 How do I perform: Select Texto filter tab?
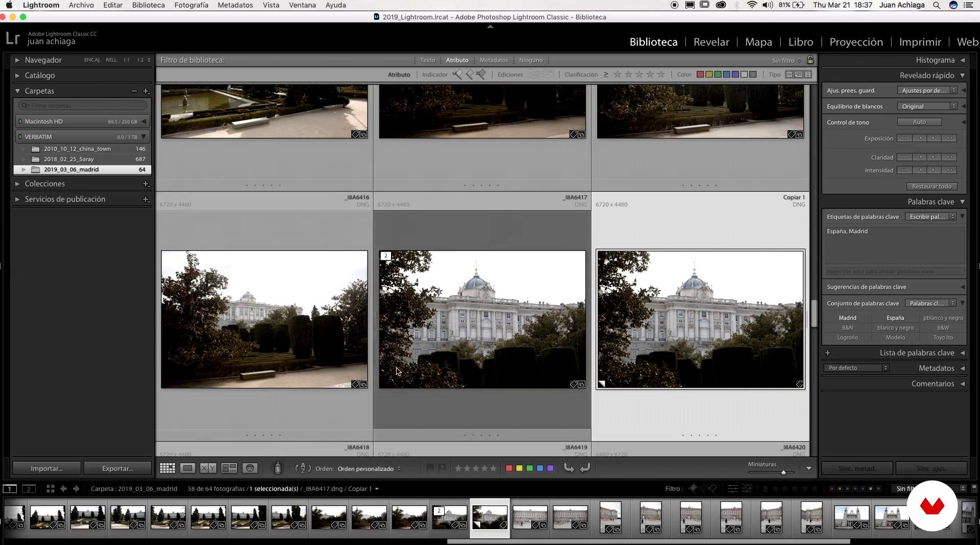coord(427,60)
